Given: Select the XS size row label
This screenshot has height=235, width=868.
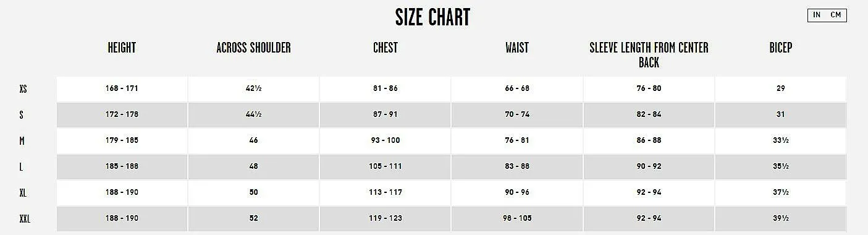Looking at the screenshot, I should point(23,89).
